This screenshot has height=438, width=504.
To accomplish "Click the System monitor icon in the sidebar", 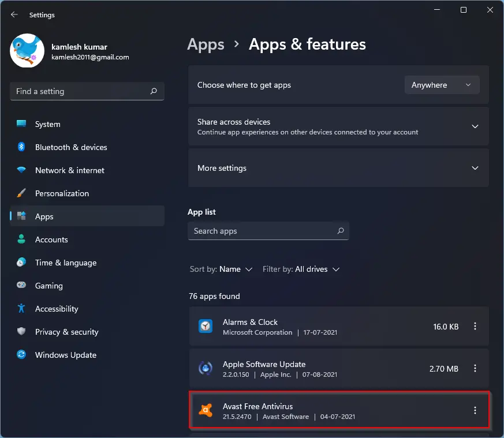I will click(21, 123).
